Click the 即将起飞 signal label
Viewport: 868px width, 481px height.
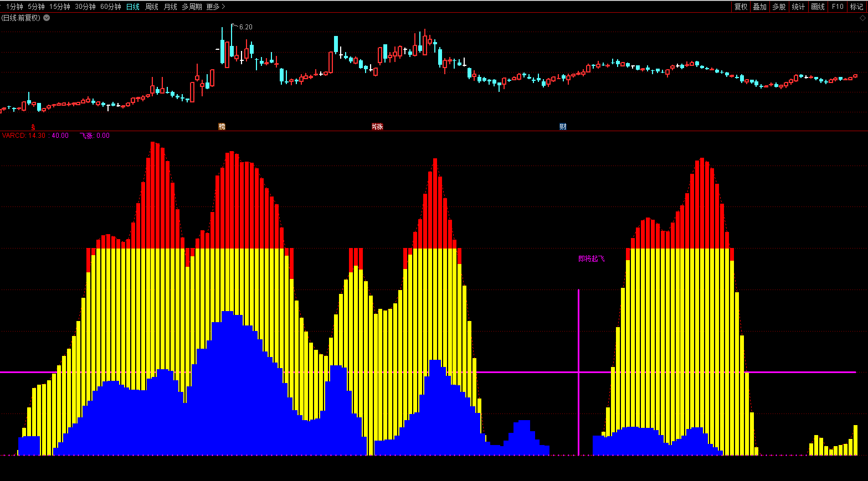click(x=591, y=258)
